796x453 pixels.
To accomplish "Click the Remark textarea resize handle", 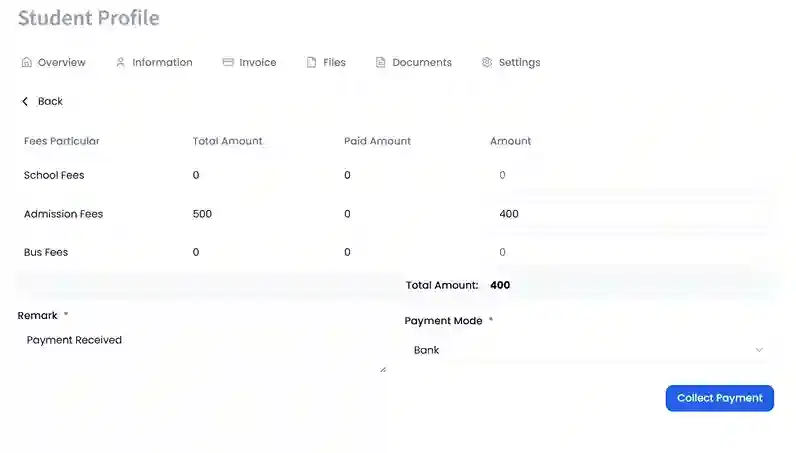I will 383,370.
